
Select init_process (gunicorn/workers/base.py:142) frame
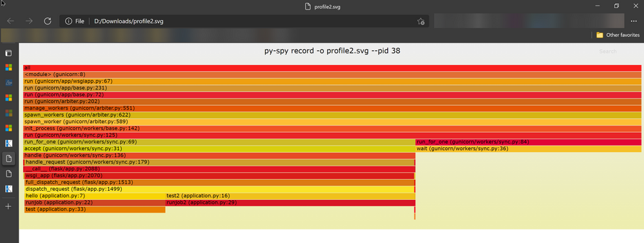332,128
